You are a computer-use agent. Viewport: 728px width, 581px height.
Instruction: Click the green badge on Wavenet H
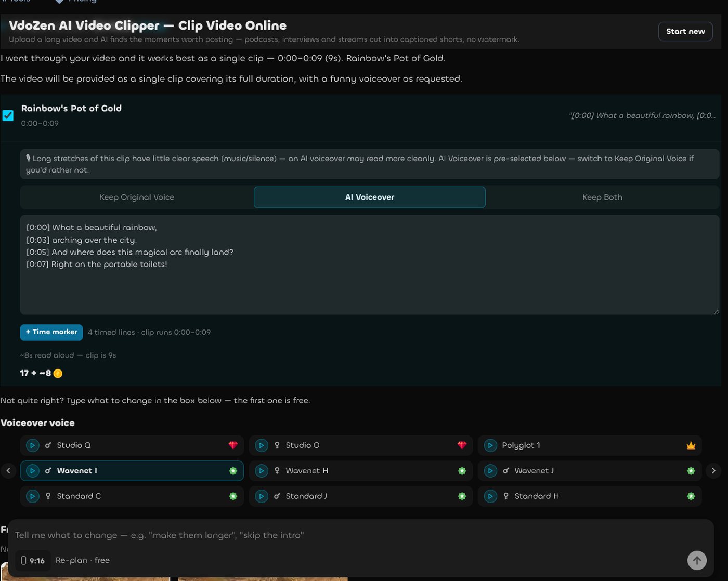[x=462, y=471]
